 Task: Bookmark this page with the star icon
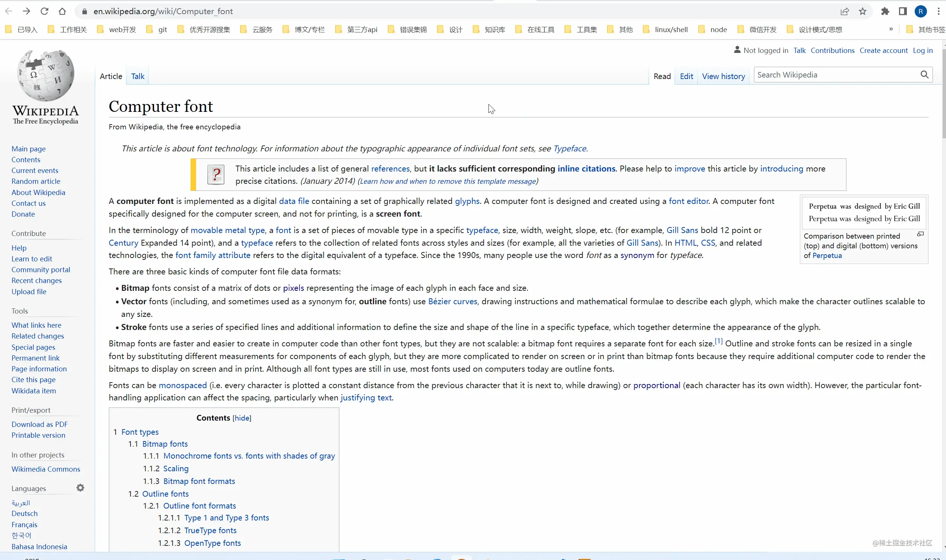tap(862, 11)
